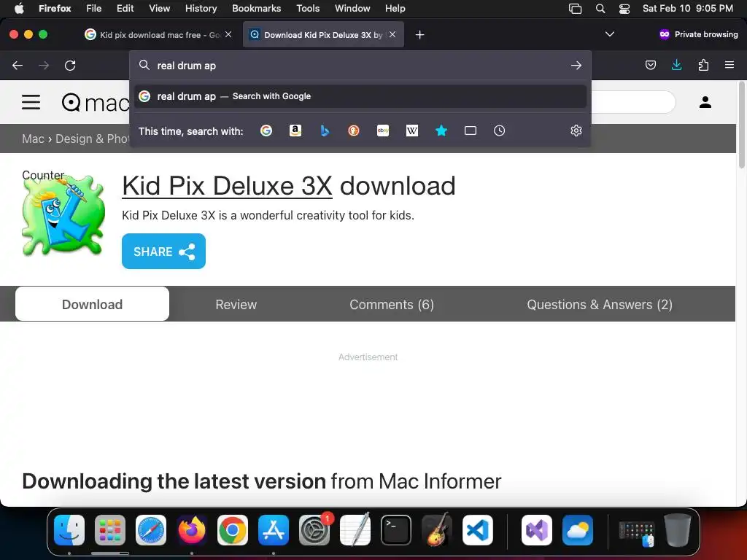
Task: Open the Window menu
Action: click(x=352, y=8)
